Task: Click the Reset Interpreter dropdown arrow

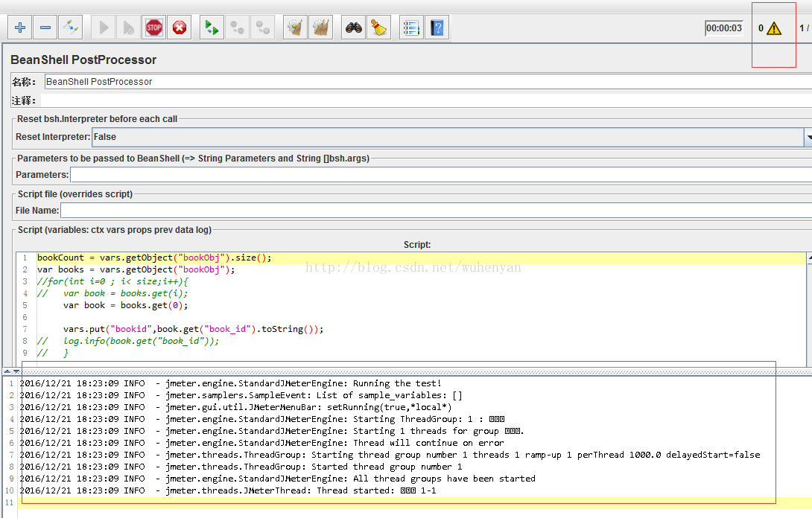Action: [x=808, y=137]
